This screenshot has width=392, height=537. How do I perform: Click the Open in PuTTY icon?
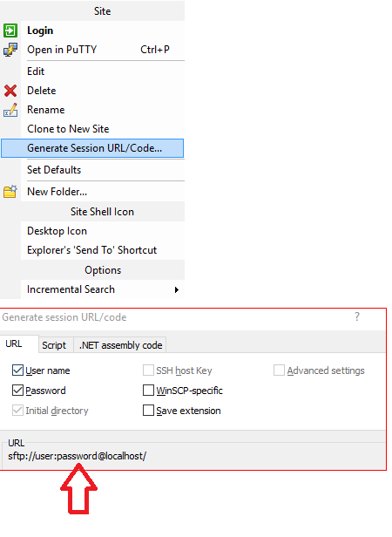[10, 50]
